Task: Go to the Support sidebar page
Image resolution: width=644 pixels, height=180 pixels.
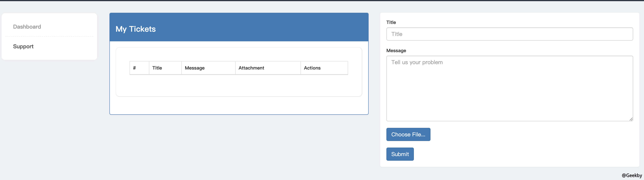Action: point(23,46)
